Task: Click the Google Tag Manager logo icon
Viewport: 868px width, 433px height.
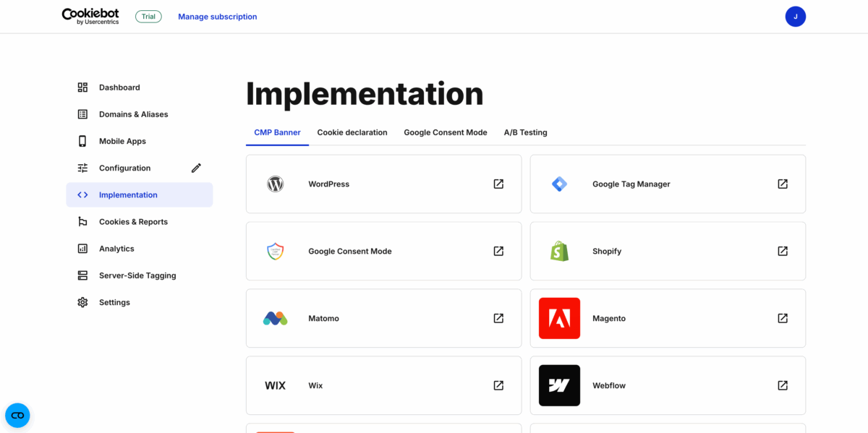Action: click(559, 184)
